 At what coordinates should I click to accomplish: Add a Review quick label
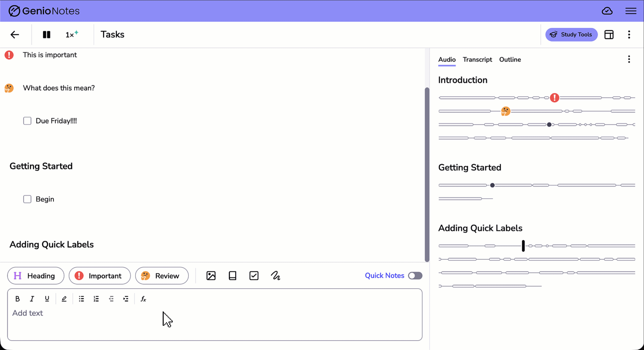coord(162,276)
